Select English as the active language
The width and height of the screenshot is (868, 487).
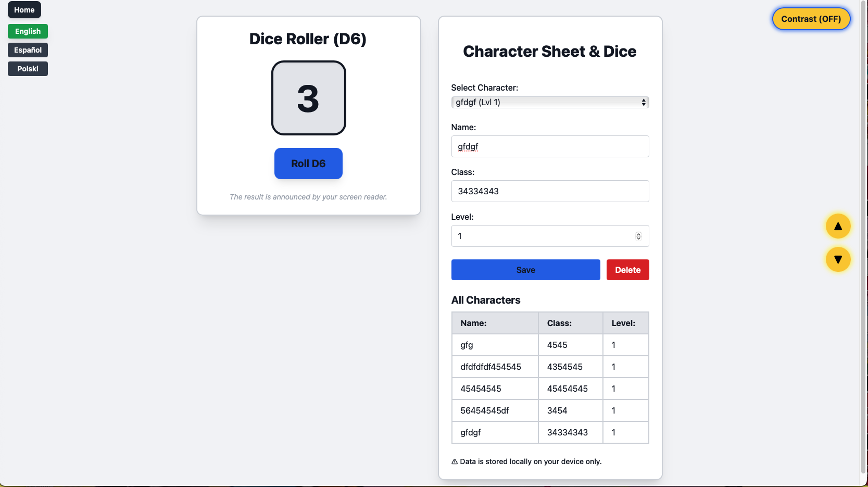pyautogui.click(x=28, y=31)
